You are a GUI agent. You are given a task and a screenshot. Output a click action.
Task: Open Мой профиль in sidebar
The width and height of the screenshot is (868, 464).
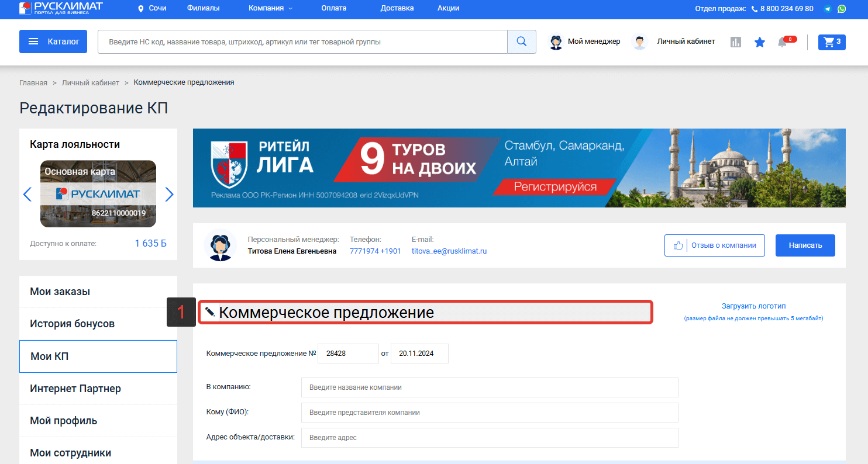coord(98,421)
